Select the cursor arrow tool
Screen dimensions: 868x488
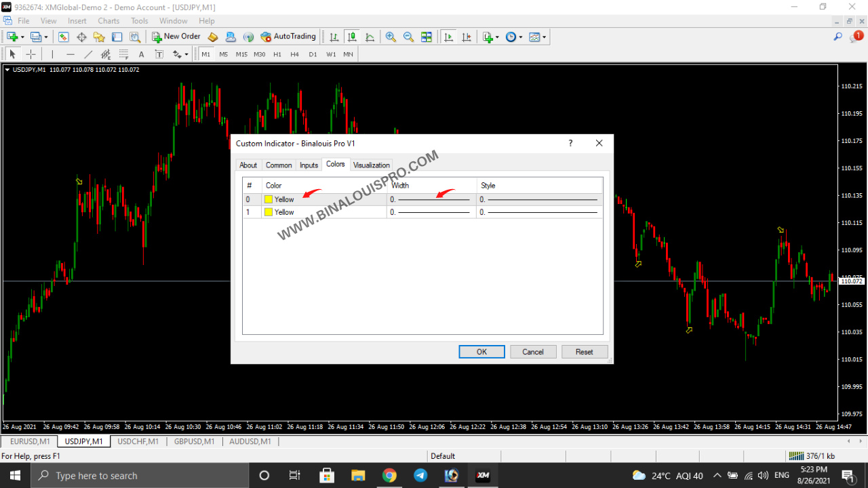pos(12,54)
